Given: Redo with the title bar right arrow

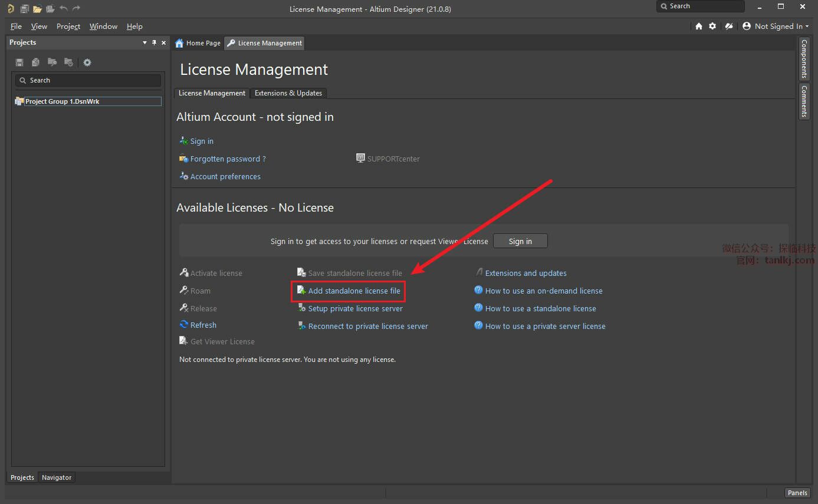Looking at the screenshot, I should coord(76,8).
